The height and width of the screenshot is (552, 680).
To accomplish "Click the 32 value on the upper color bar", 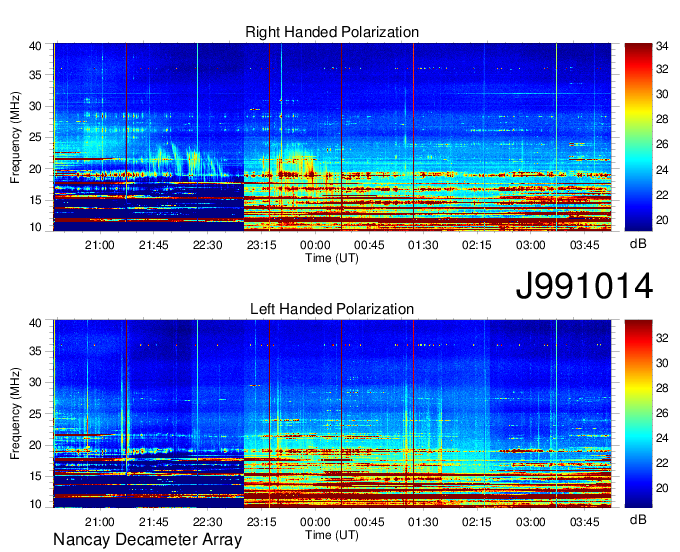I will (662, 69).
